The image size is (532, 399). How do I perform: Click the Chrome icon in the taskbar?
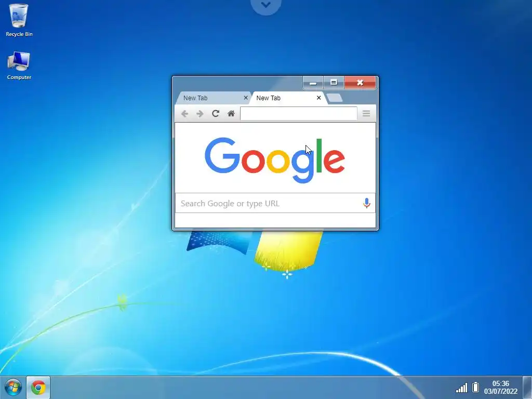pyautogui.click(x=38, y=387)
